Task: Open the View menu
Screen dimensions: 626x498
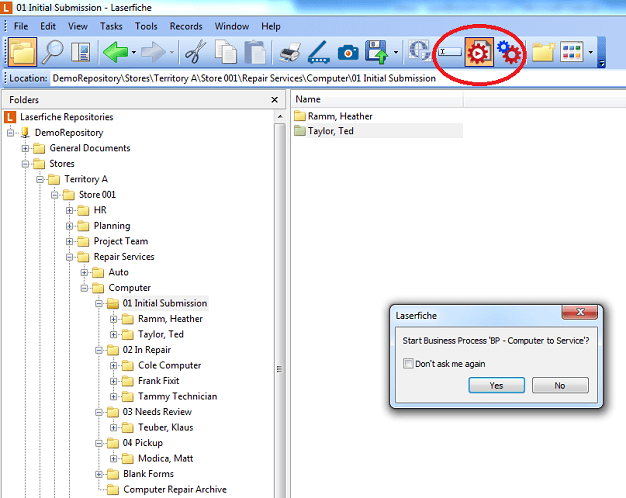Action: 77,26
